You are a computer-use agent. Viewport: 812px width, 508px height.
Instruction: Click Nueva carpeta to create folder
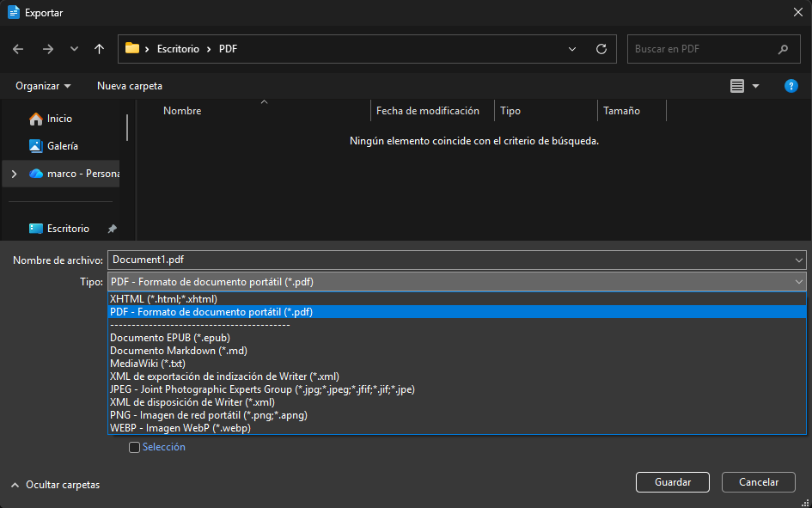pos(130,86)
